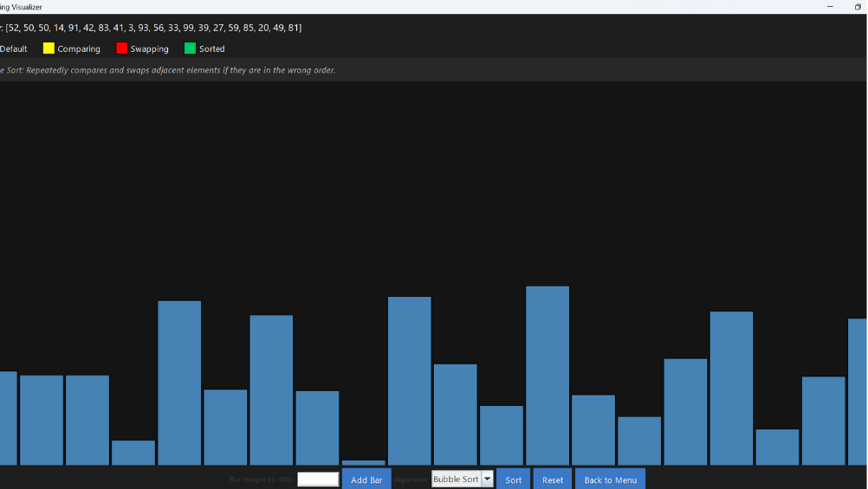Click the yellow Comparing color swatch

click(x=49, y=48)
